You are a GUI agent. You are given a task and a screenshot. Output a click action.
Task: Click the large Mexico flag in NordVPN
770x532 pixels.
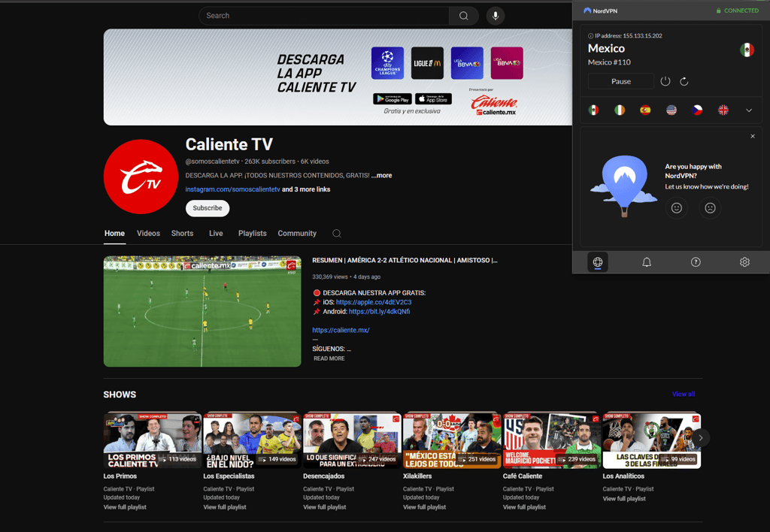[747, 50]
